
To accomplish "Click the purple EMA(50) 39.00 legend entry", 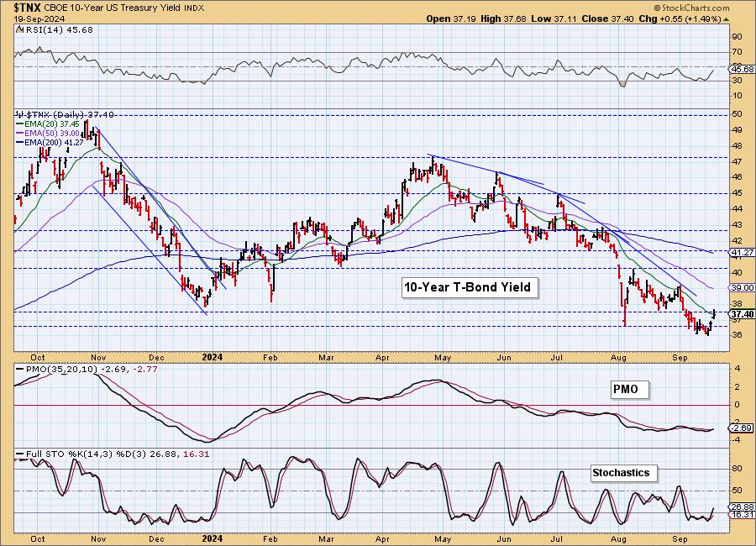I will (47, 133).
